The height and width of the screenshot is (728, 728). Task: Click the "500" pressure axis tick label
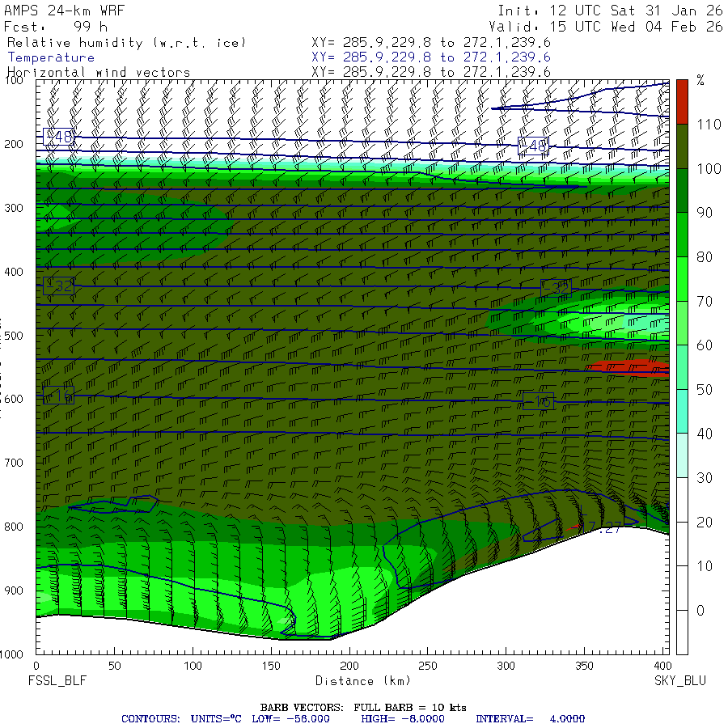14,335
